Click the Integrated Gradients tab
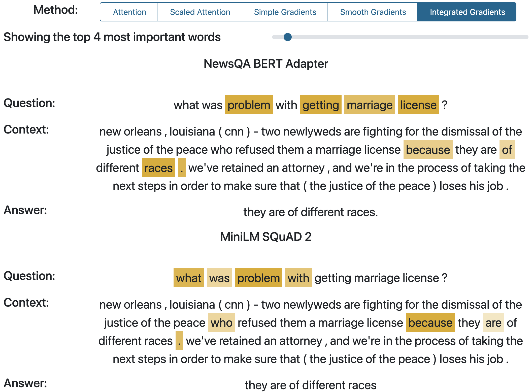Image resolution: width=532 pixels, height=392 pixels. click(467, 12)
